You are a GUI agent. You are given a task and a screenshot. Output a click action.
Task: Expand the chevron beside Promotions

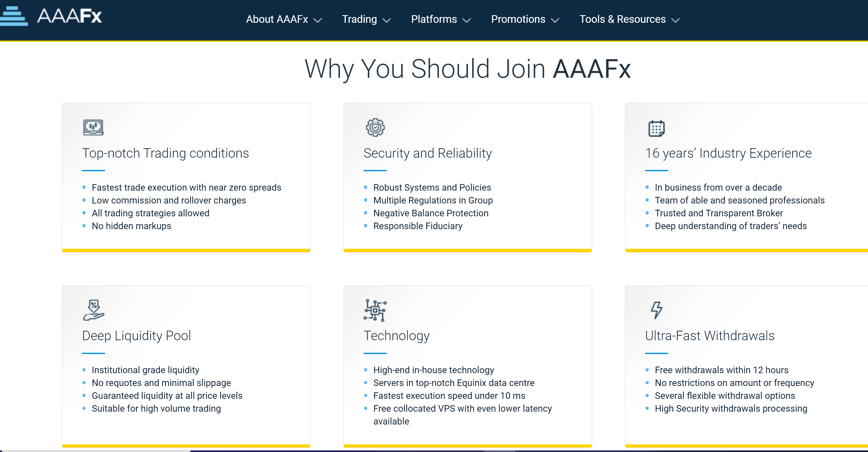coord(555,20)
